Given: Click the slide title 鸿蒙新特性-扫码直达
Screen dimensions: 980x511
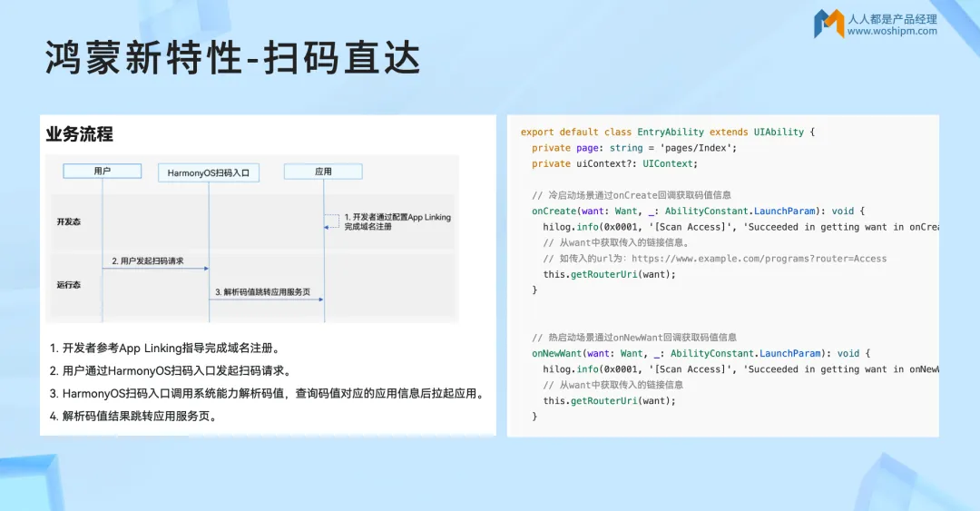Looking at the screenshot, I should [232, 58].
